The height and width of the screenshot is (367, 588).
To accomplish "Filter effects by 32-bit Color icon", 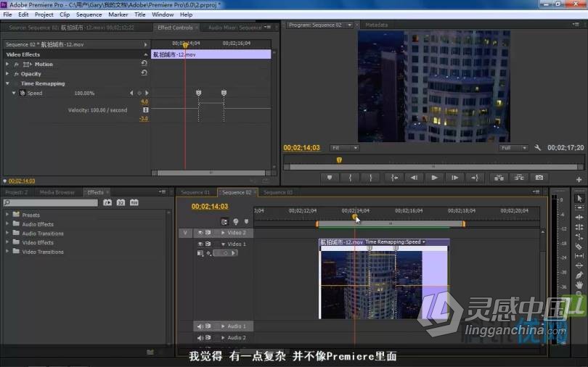I will point(121,202).
